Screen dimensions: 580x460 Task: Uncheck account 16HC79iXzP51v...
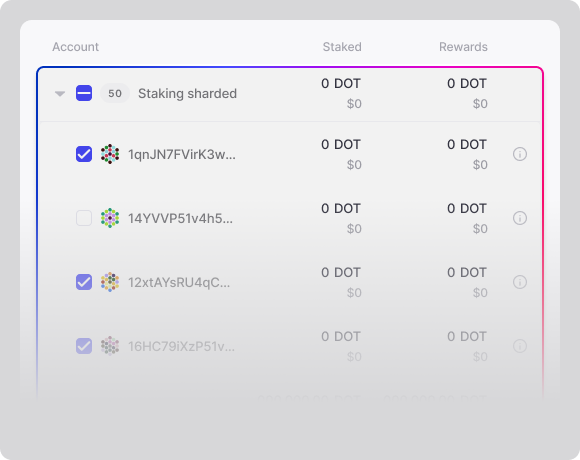[84, 346]
